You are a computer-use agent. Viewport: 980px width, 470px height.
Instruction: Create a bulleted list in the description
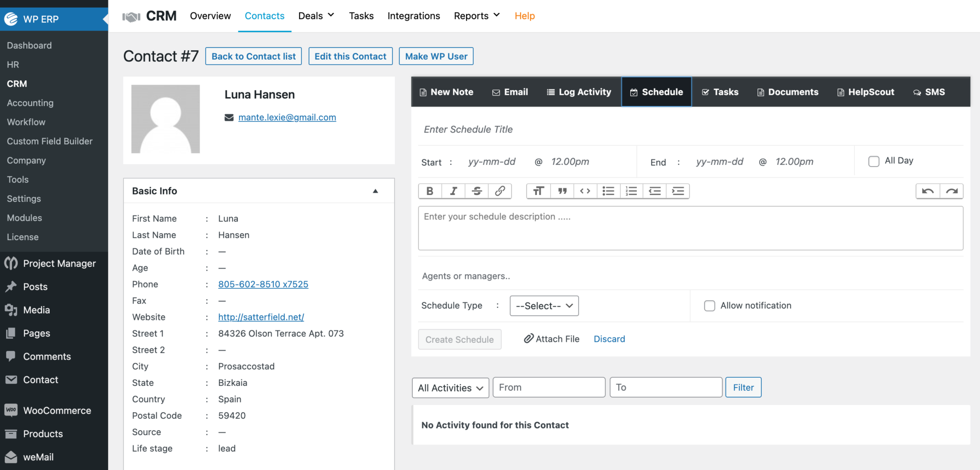click(608, 191)
